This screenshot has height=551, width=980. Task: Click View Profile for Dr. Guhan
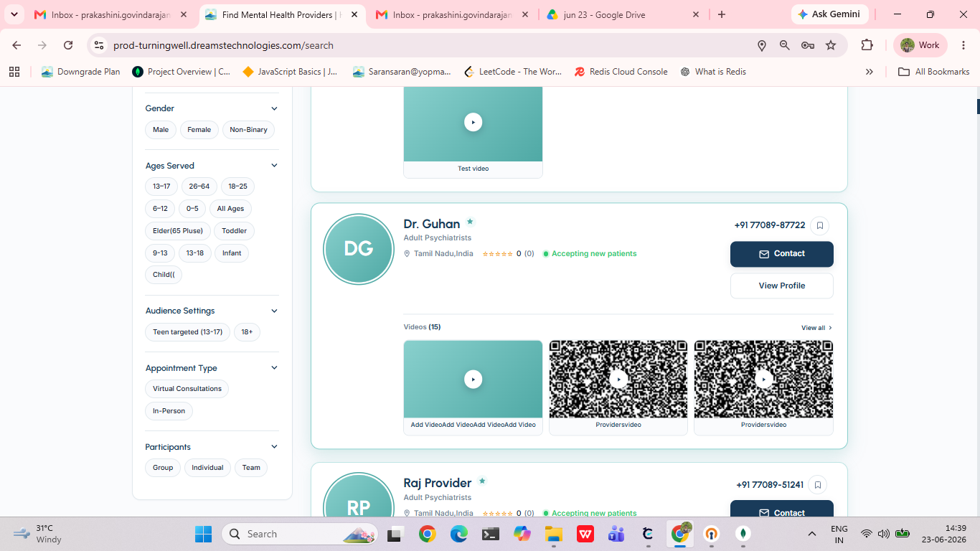coord(782,286)
